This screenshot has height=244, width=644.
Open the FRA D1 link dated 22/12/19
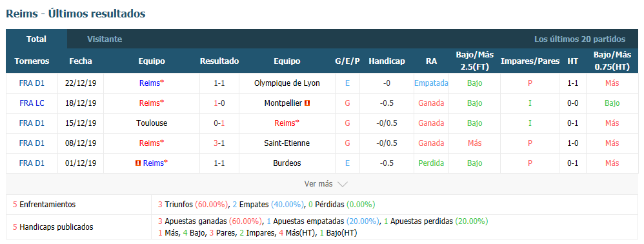[x=32, y=83]
